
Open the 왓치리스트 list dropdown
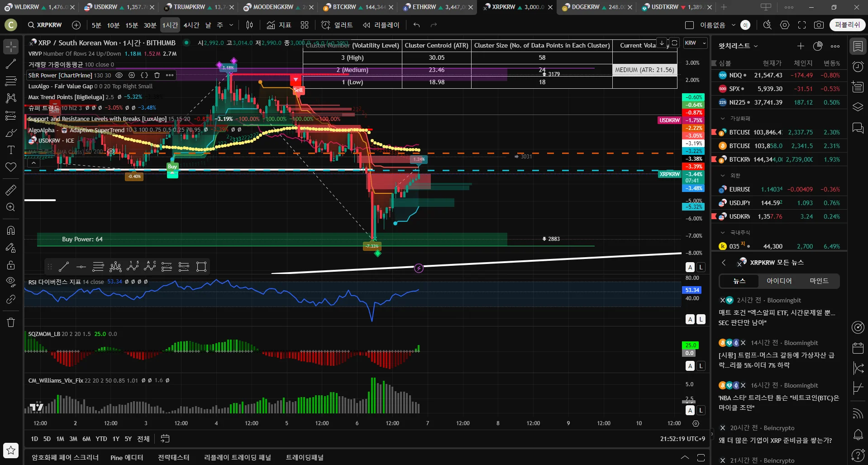738,46
